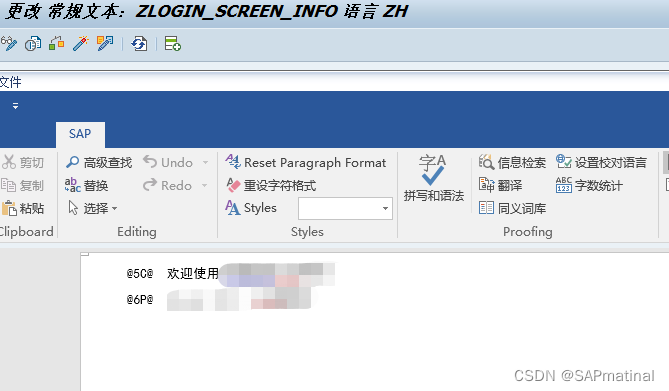Click 重设字符格式 reset character format

point(271,185)
